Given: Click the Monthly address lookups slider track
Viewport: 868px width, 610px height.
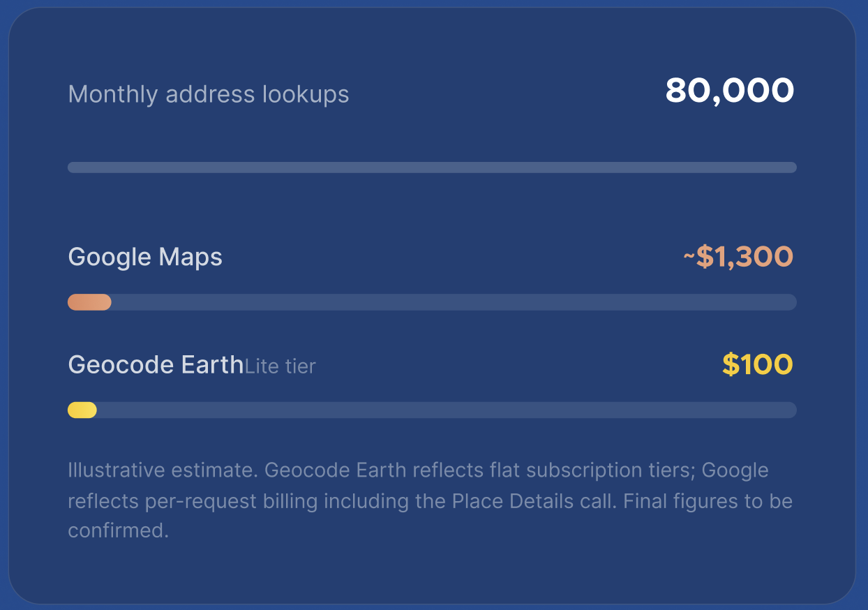Looking at the screenshot, I should [432, 168].
